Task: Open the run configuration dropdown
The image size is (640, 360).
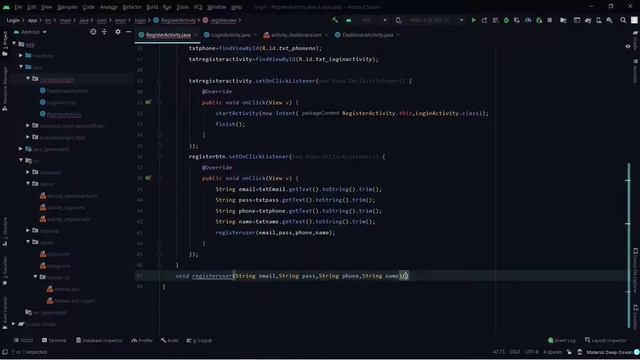Action: 373,20
